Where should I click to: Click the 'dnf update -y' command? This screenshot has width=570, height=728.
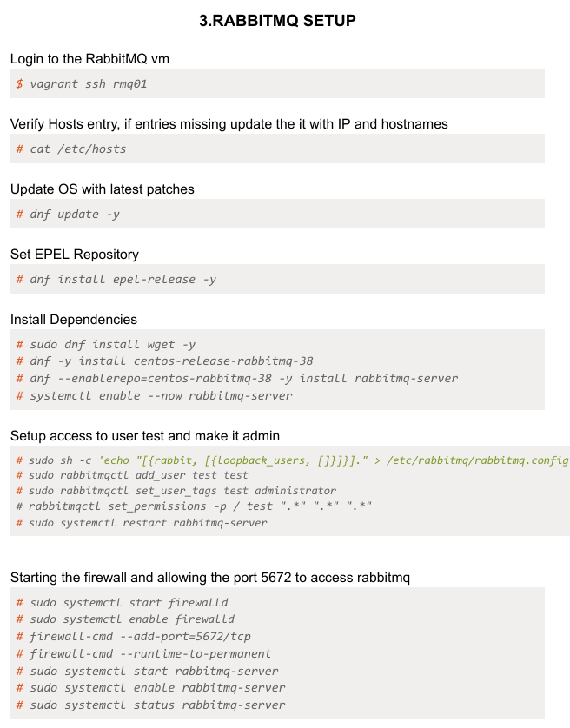click(75, 214)
